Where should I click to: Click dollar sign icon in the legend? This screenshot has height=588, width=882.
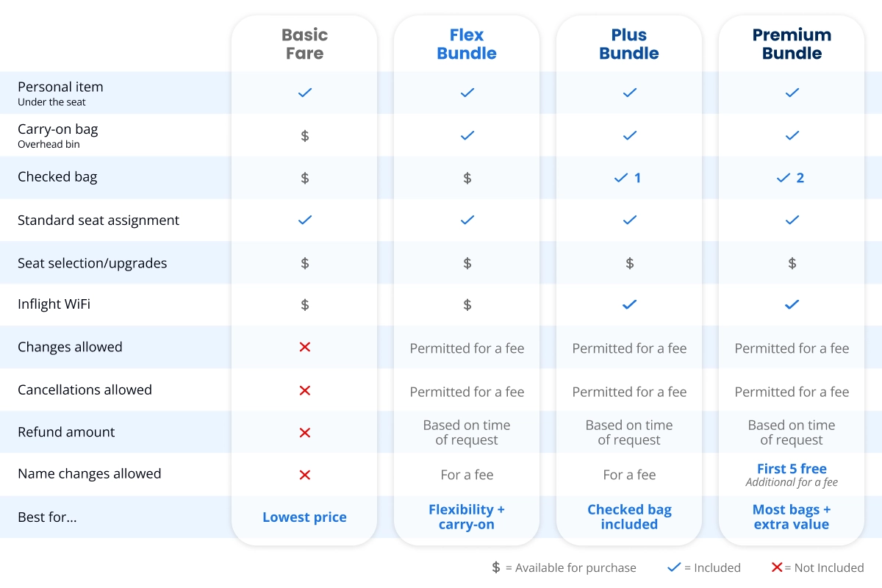click(496, 567)
